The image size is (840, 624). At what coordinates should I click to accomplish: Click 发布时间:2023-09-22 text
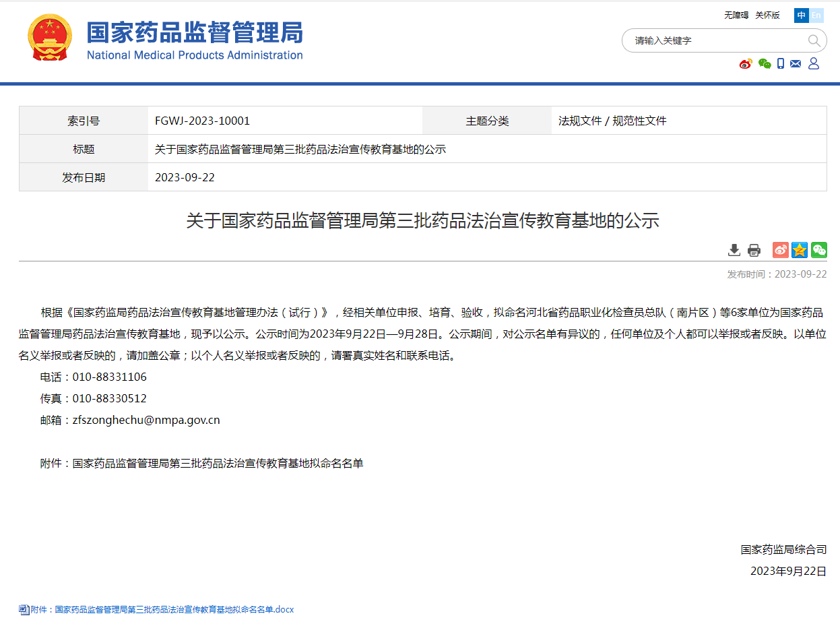pos(777,274)
